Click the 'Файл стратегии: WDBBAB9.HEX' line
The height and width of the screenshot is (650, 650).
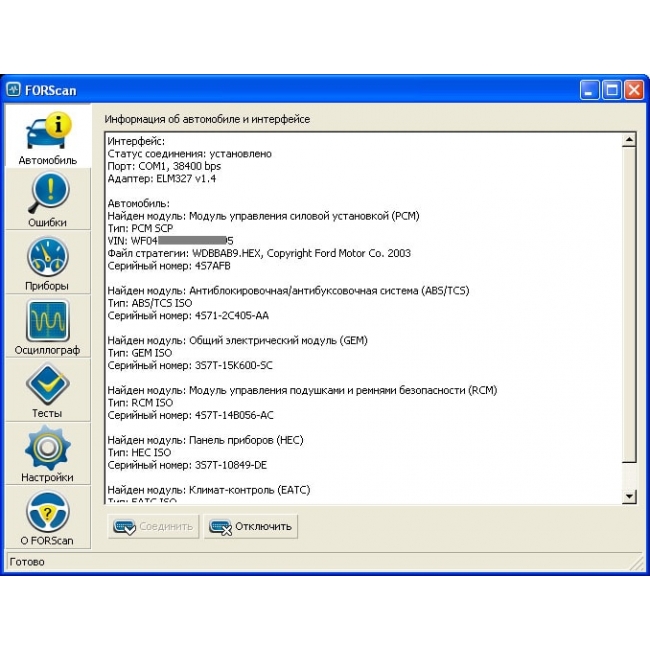click(x=259, y=253)
